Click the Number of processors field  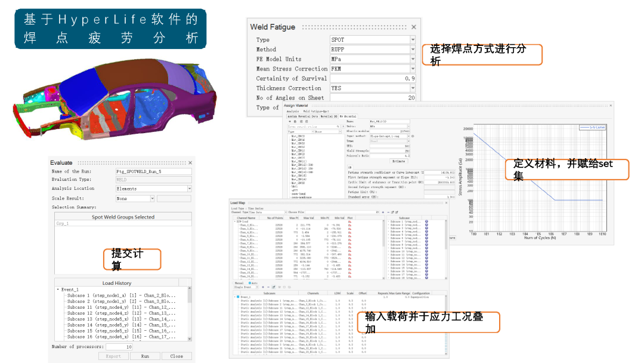click(119, 347)
